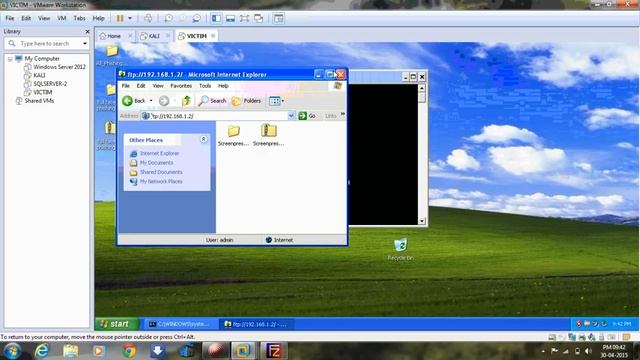
Task: Open FileZilla from the host taskbar
Action: [274, 351]
